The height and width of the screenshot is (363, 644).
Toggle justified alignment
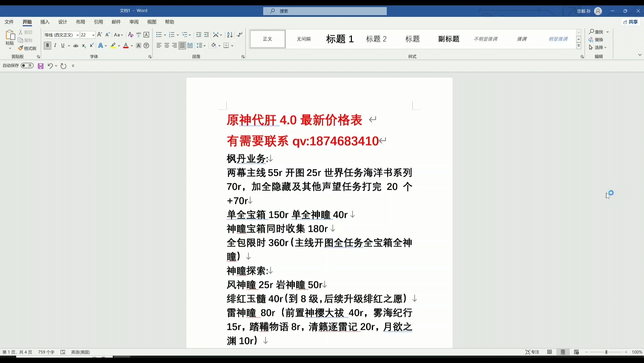[x=182, y=45]
